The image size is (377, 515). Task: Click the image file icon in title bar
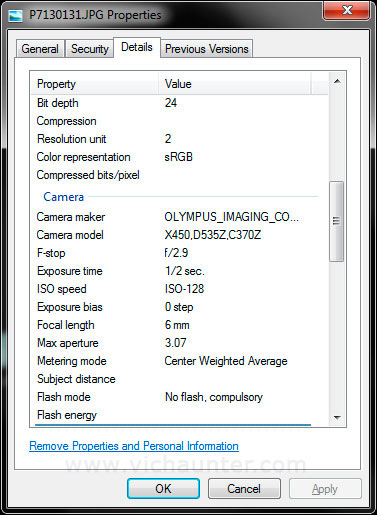[15, 15]
